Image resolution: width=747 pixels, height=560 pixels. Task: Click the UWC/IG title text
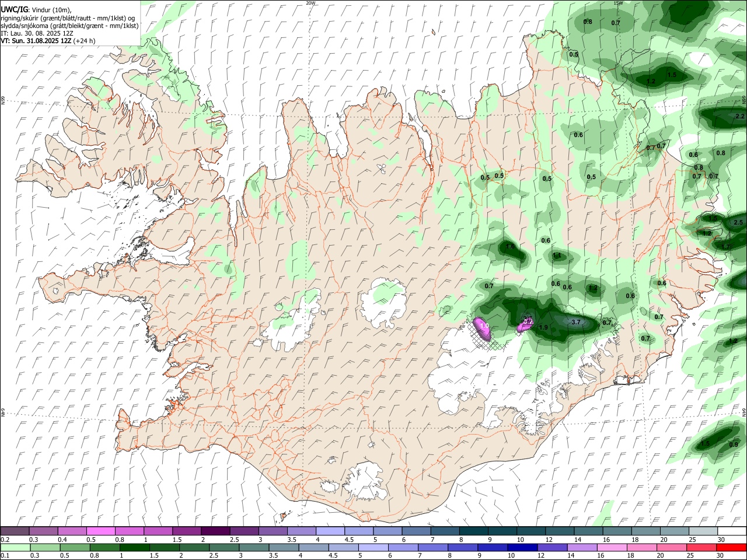[x=14, y=10]
